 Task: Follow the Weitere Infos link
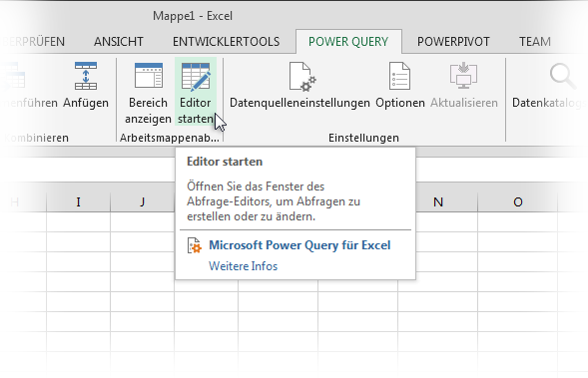(x=243, y=266)
